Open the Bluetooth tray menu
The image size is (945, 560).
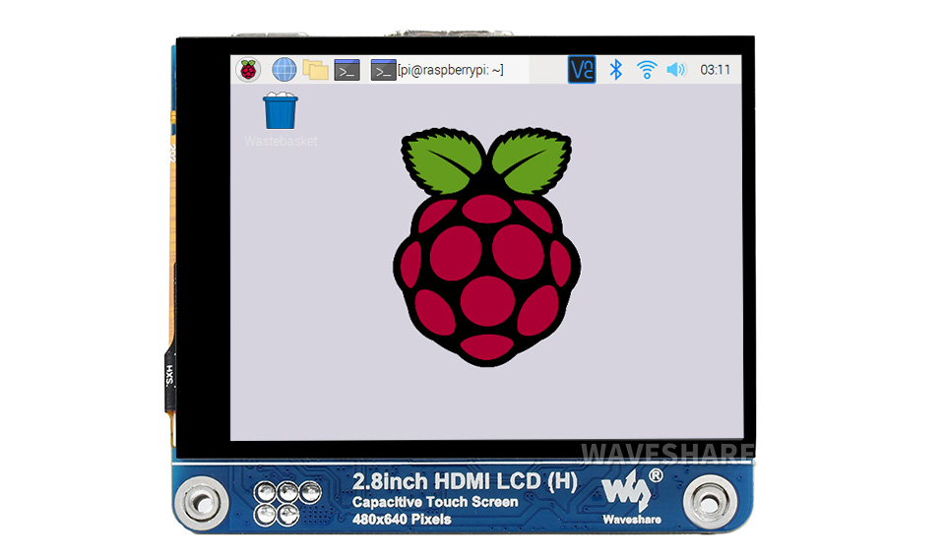click(x=616, y=70)
